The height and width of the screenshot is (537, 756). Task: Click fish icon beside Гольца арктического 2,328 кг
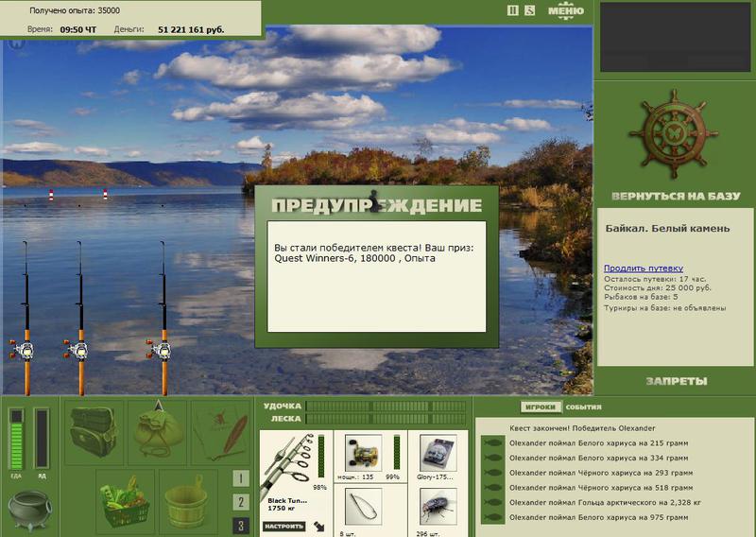(x=492, y=503)
